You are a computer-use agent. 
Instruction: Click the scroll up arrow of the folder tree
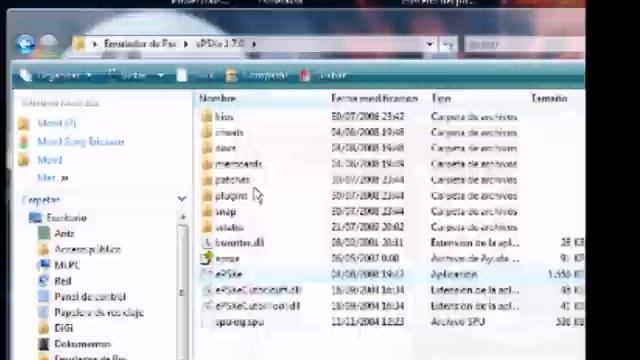(x=182, y=217)
